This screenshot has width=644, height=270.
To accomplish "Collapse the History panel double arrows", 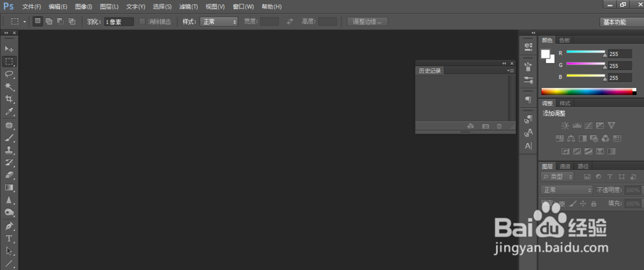I will pyautogui.click(x=504, y=64).
